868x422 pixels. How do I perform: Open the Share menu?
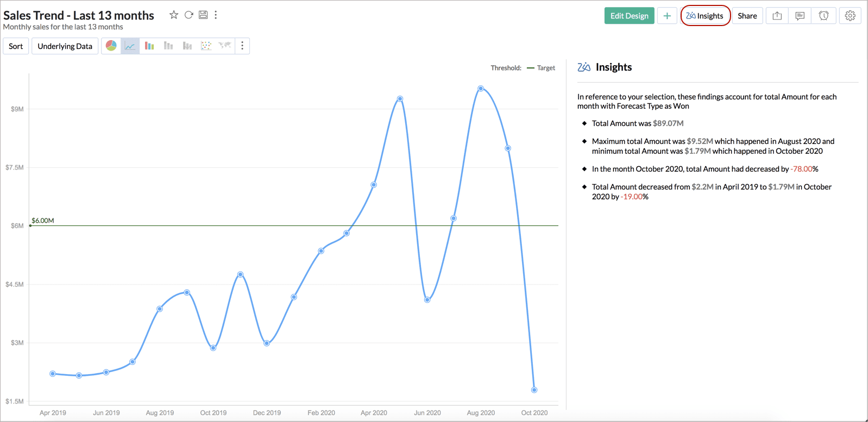point(747,16)
